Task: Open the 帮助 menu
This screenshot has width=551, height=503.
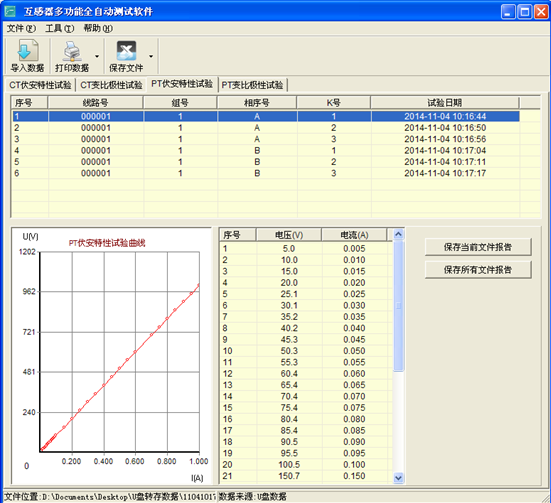Action: 98,28
